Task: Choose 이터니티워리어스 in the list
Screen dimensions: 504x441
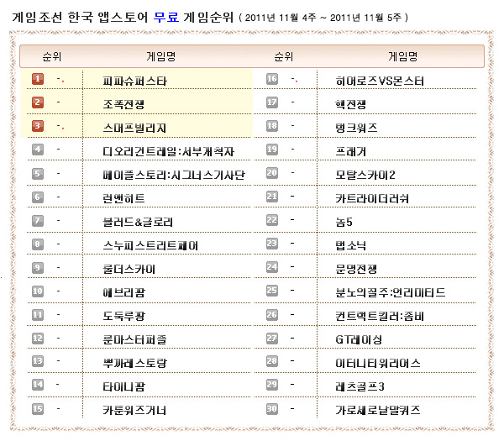Action: tap(378, 363)
